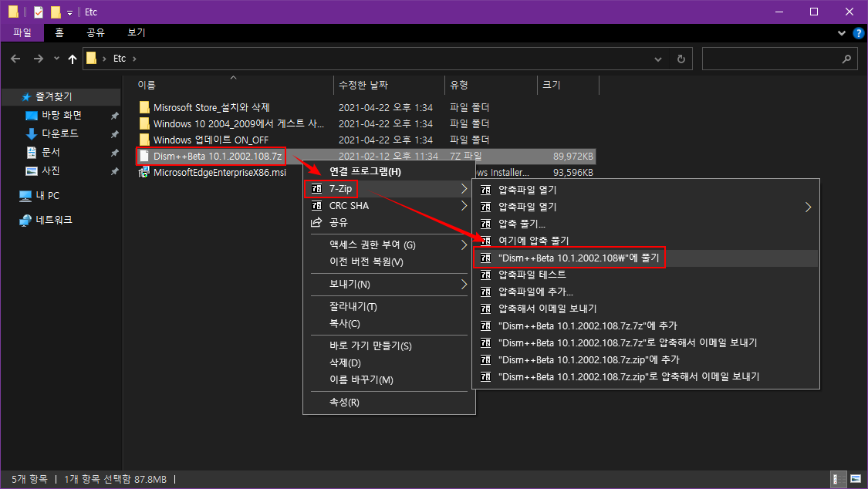The image size is (868, 489).
Task: Select 내 PC in the sidebar
Action: [47, 196]
